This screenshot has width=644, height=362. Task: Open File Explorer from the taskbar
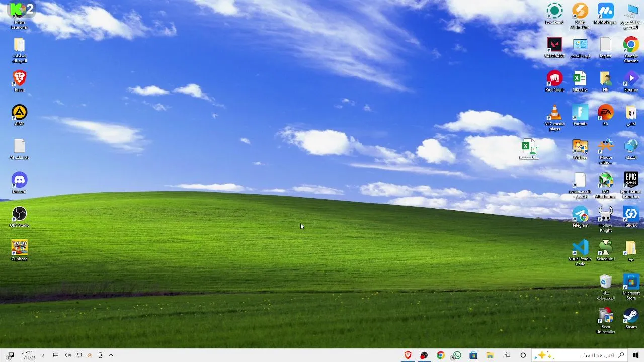[x=490, y=355]
